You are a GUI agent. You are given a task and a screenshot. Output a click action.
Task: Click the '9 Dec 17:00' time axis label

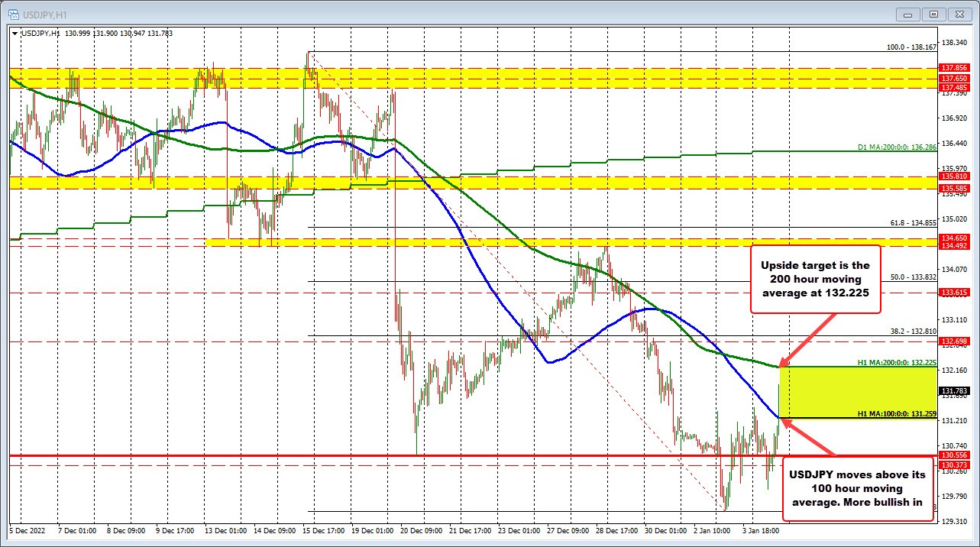[173, 529]
